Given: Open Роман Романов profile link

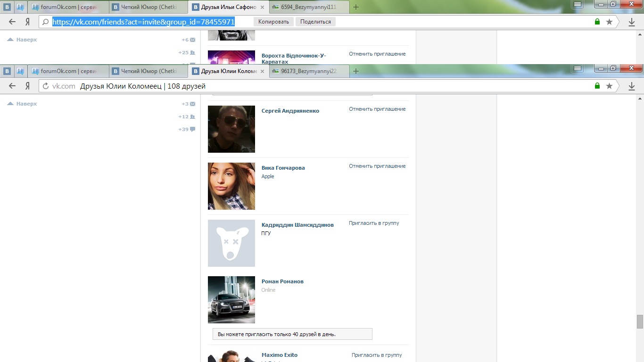Looking at the screenshot, I should (282, 281).
